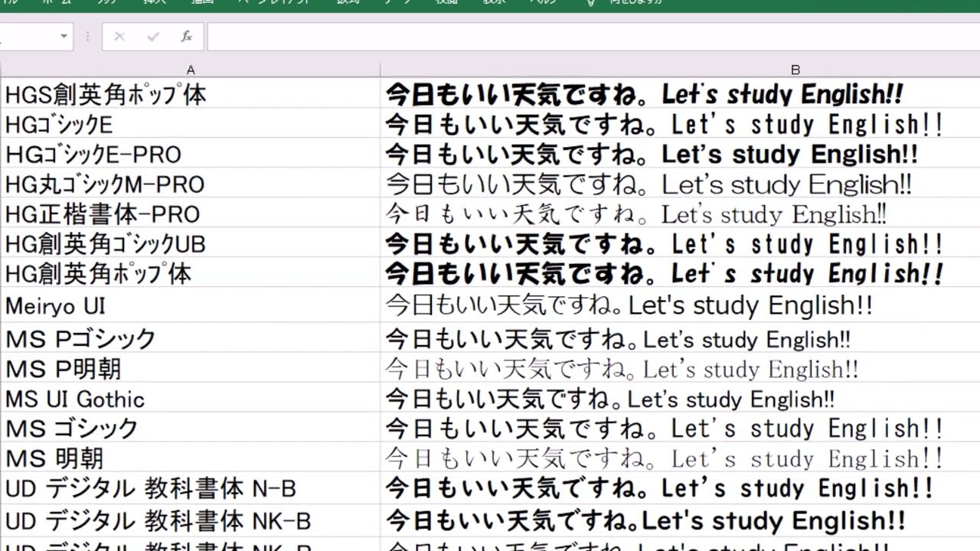Select cell containing HGS創英角ポップ体

point(190,93)
